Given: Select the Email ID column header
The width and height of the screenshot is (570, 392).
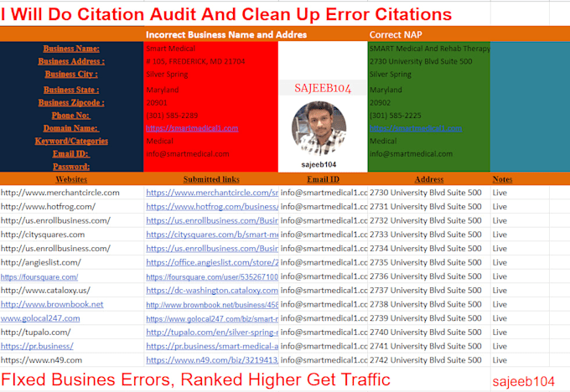Looking at the screenshot, I should point(324,179).
